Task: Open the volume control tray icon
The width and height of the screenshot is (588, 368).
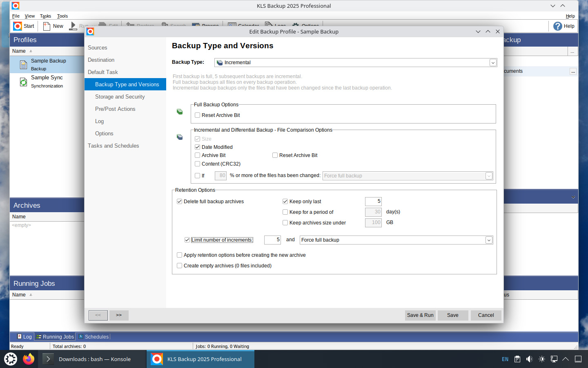Action: pos(530,359)
